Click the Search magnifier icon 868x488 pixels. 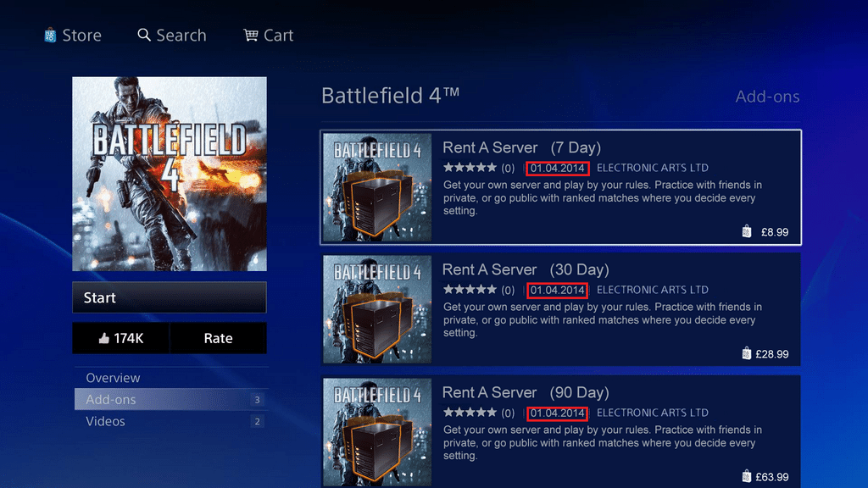pyautogui.click(x=144, y=36)
